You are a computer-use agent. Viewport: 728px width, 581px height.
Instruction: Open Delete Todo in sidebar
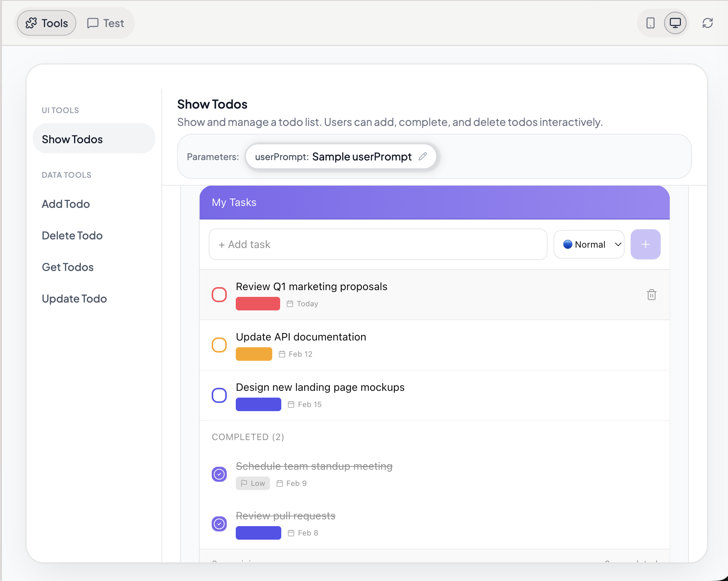tap(72, 236)
